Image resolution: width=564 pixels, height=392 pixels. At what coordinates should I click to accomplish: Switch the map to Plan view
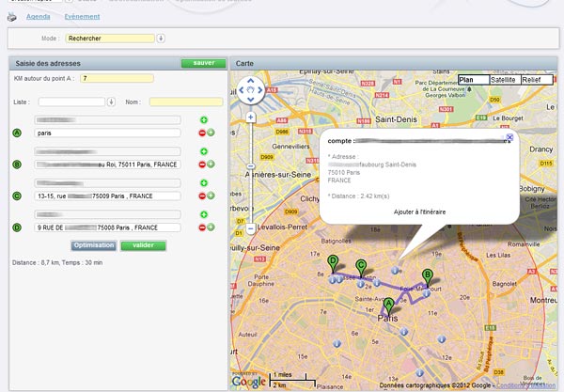[x=474, y=80]
